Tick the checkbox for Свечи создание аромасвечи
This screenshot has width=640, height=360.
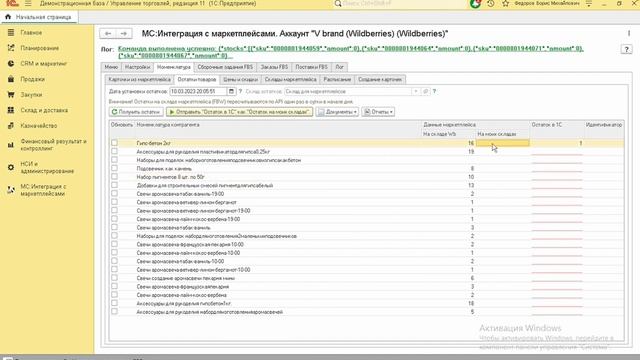[x=114, y=278]
